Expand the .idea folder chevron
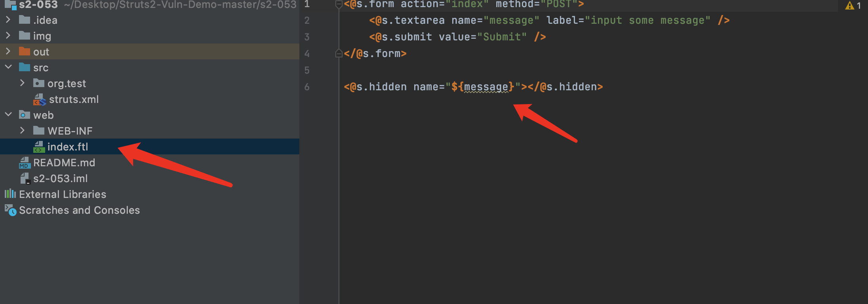Screen dimensions: 868x304 pos(8,19)
